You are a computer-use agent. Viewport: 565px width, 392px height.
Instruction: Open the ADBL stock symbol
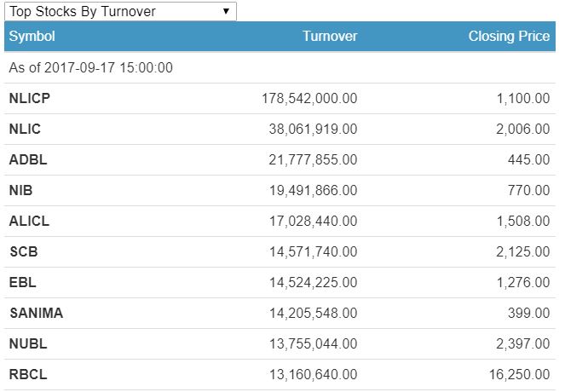pyautogui.click(x=26, y=160)
